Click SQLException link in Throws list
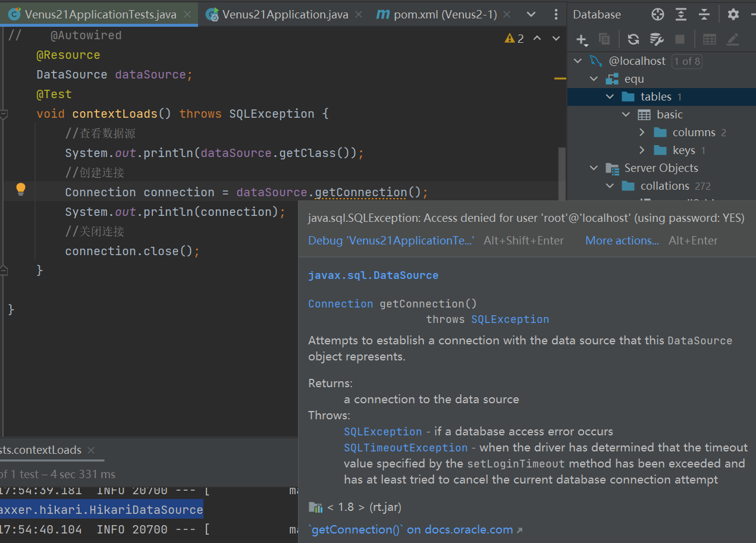Image resolution: width=756 pixels, height=543 pixels. [x=382, y=432]
